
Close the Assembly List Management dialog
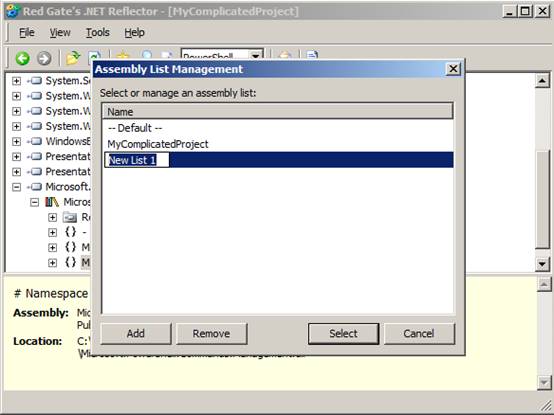click(453, 69)
